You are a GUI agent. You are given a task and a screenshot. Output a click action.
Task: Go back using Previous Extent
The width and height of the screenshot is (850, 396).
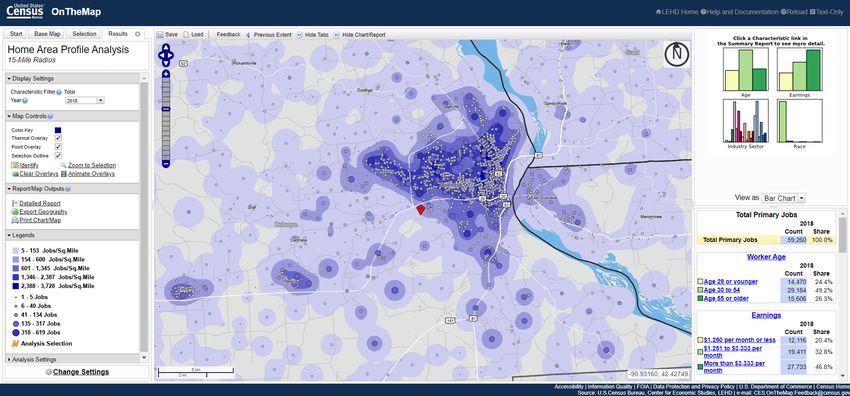[x=268, y=34]
